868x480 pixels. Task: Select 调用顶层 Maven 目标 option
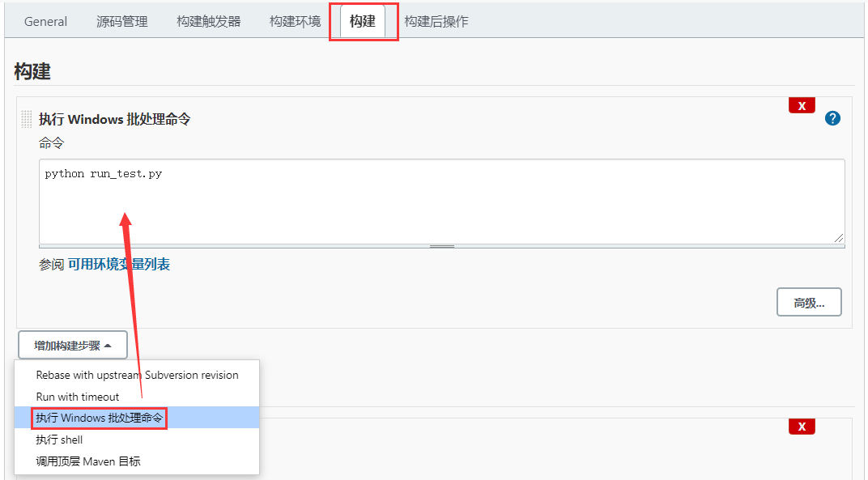[81, 461]
